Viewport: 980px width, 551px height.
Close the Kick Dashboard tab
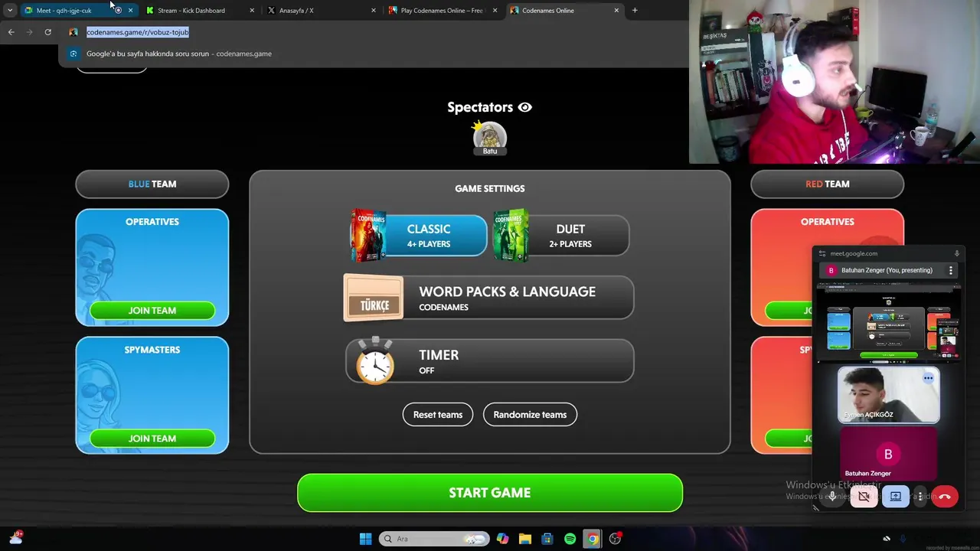pyautogui.click(x=252, y=11)
